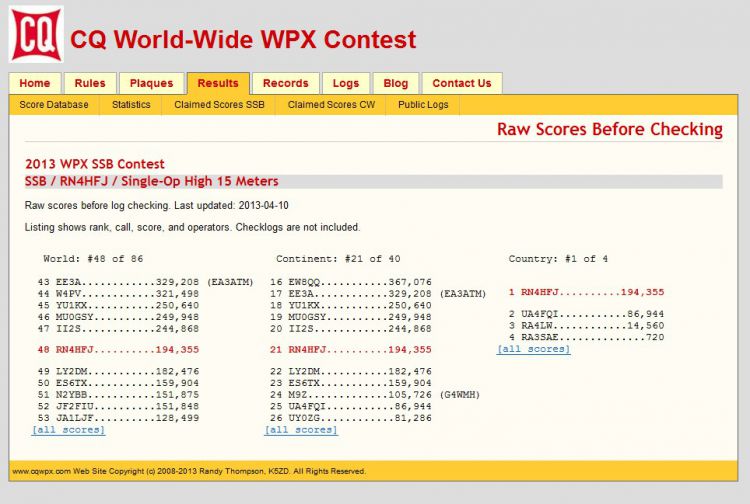Click World row 47 II2S
Viewport: 750px width, 504px height.
click(x=118, y=329)
